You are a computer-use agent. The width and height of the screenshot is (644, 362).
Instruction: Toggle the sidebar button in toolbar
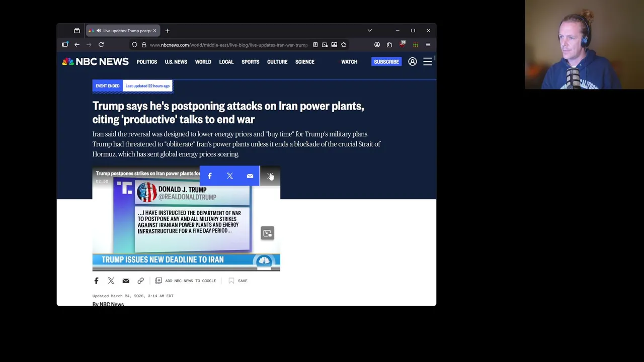pyautogui.click(x=65, y=45)
